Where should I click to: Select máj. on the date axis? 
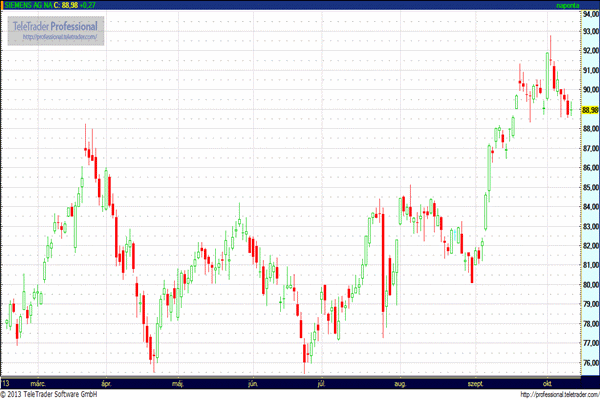180,383
